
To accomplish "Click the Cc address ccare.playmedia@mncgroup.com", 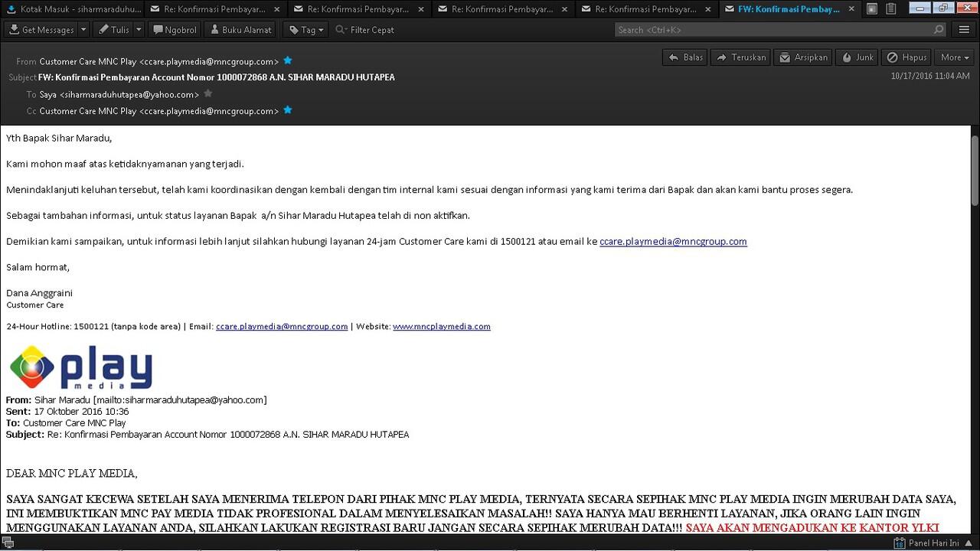I will coord(159,111).
